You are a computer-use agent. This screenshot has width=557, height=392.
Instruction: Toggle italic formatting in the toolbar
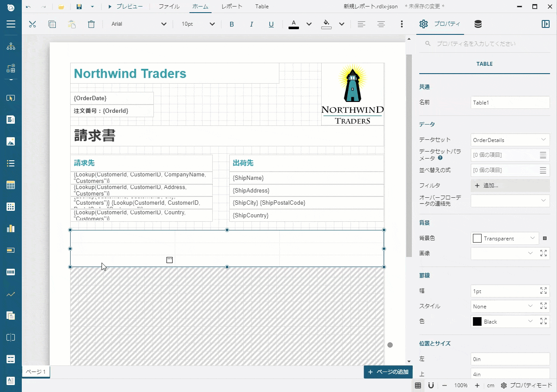[251, 24]
